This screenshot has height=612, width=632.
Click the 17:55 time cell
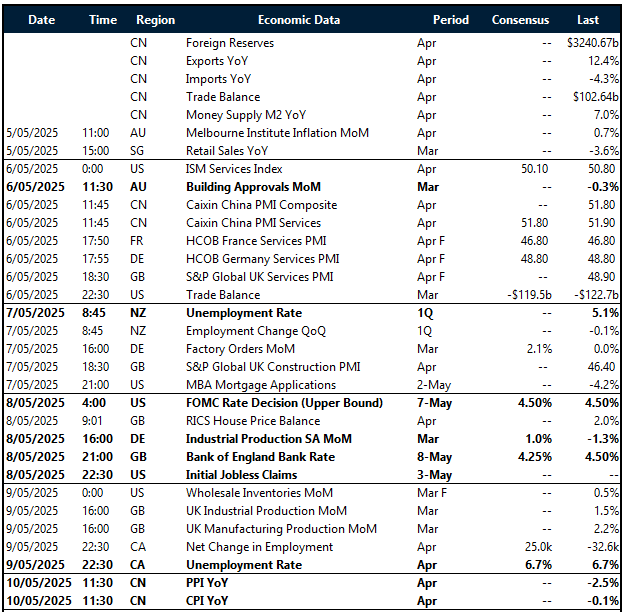pos(96,259)
